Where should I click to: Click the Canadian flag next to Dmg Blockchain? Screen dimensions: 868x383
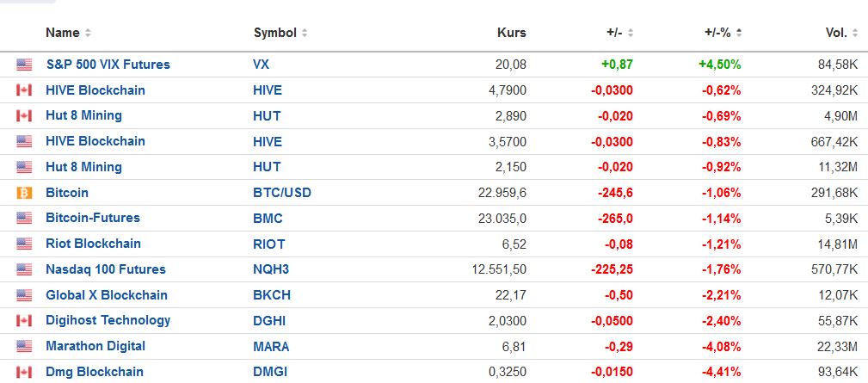coord(24,373)
